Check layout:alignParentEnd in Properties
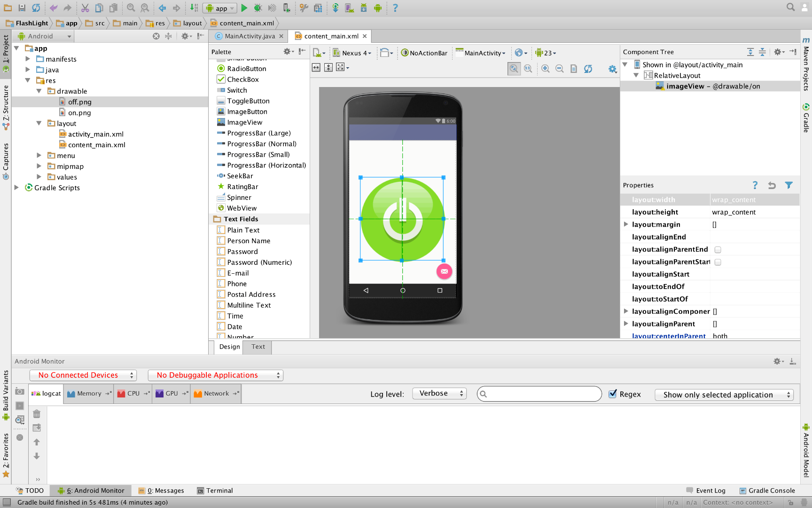812x508 pixels. (x=718, y=249)
